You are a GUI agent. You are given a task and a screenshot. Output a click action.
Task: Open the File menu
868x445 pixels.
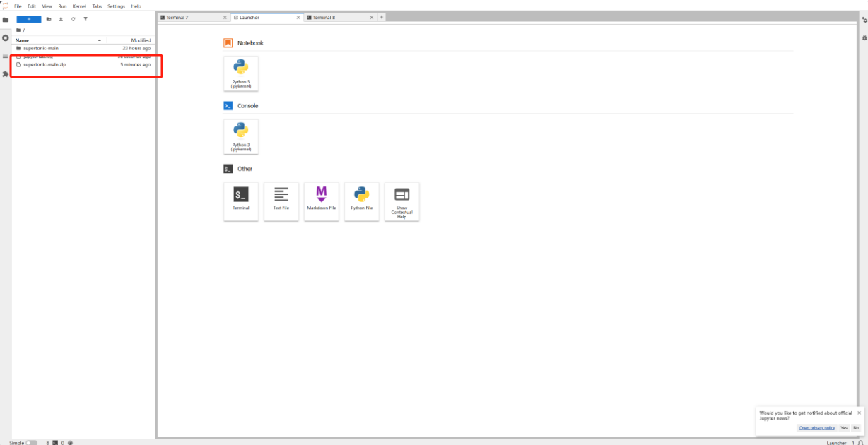18,6
